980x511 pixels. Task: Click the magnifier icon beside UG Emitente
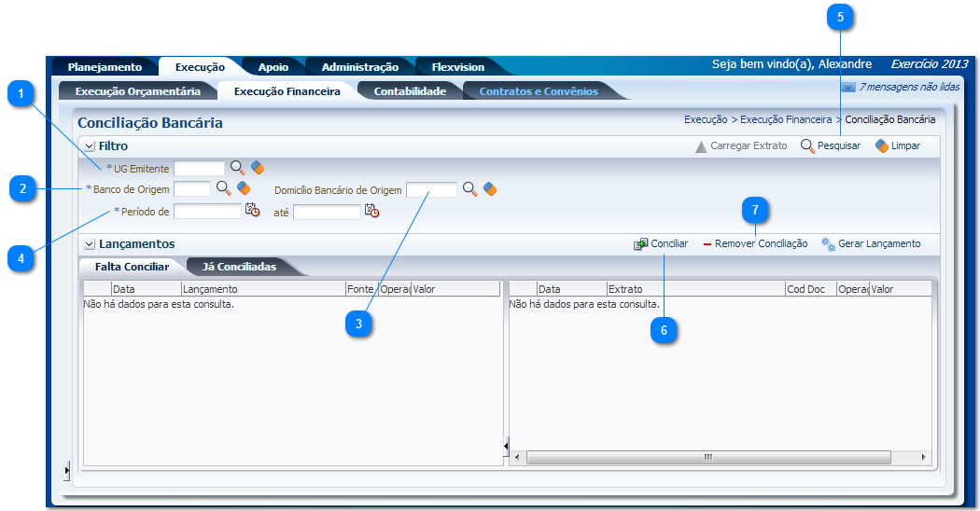(x=238, y=168)
